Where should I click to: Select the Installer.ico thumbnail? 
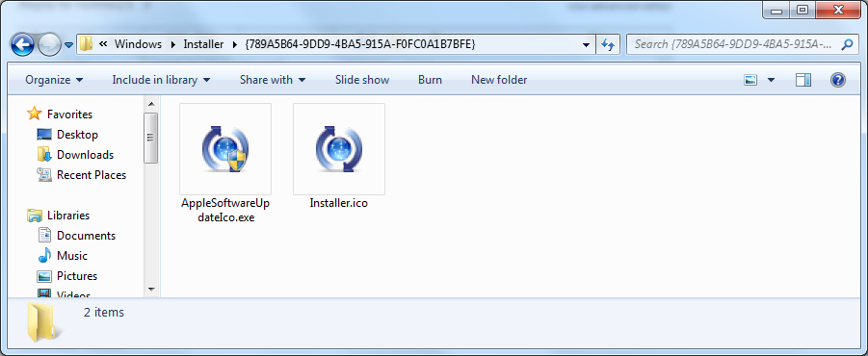pos(339,149)
